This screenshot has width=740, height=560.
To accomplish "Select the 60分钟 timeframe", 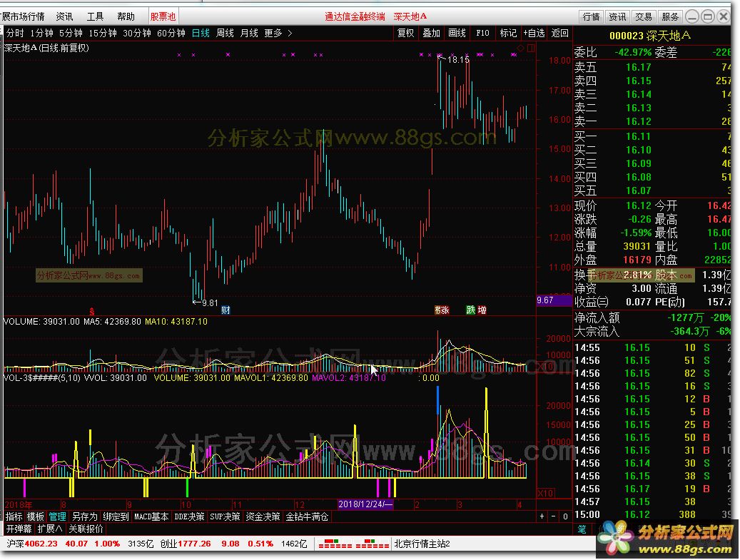I will coord(171,33).
